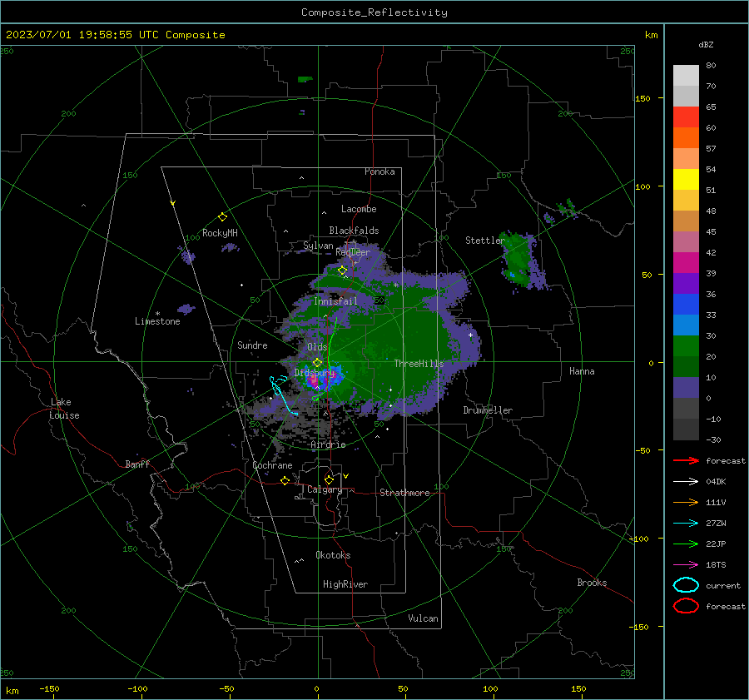The image size is (749, 700).
Task: Click the cyan current ellipse legend icon
Action: click(x=686, y=585)
